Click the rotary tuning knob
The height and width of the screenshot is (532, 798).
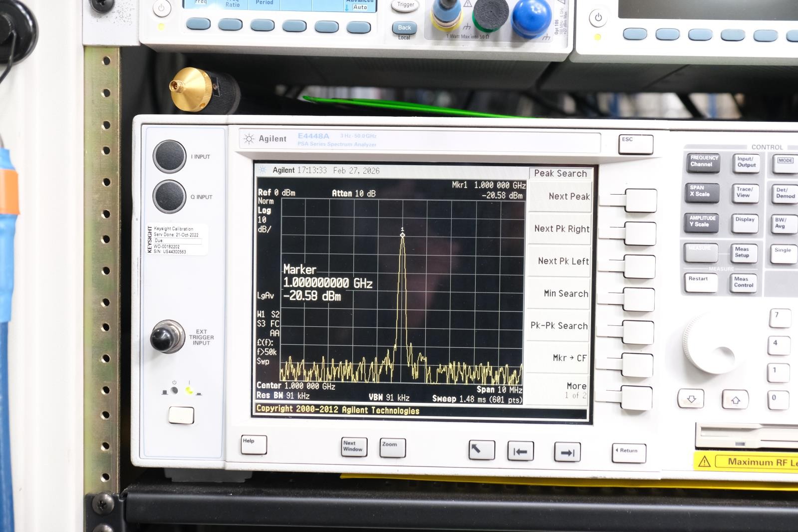(712, 344)
